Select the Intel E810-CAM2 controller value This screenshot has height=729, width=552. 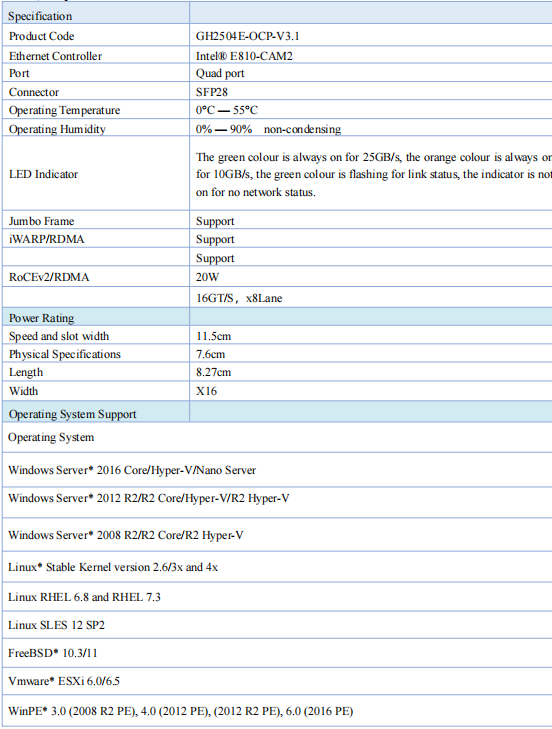(x=244, y=56)
